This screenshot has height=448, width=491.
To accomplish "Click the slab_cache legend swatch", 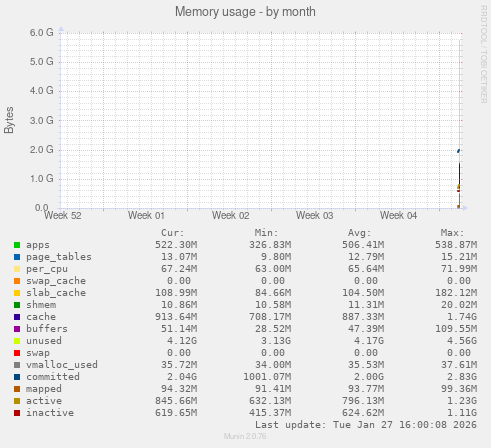I will pos(17,293).
